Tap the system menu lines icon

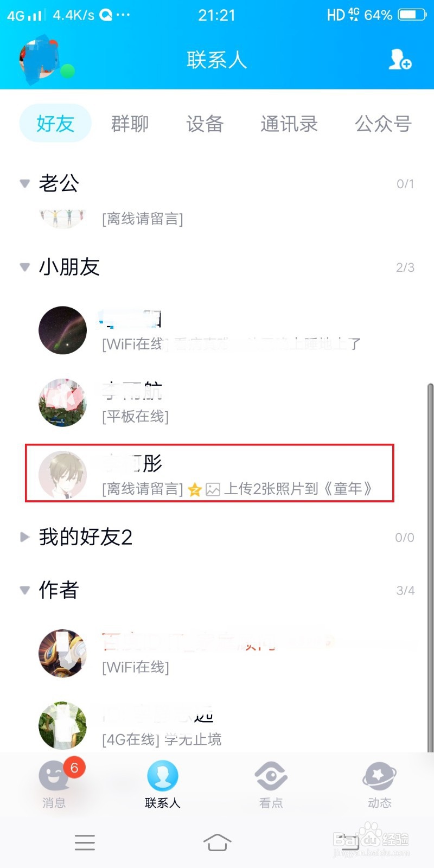(x=85, y=843)
